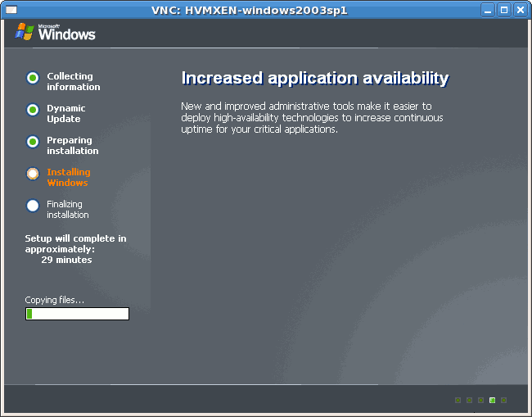Close the VNC viewer window
Screen dimensions: 532x417
[x=520, y=10]
